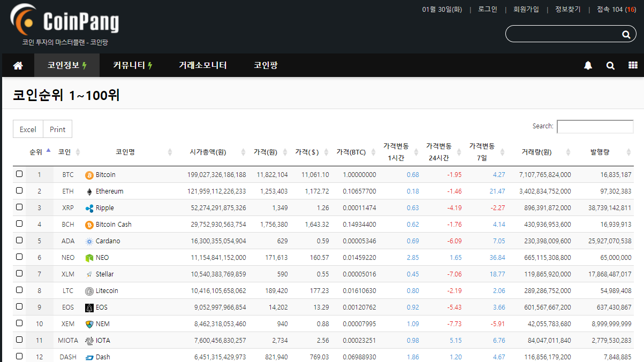Screen dimensions: 644x362
Task: Click the home icon in the navigation bar
Action: pos(18,65)
